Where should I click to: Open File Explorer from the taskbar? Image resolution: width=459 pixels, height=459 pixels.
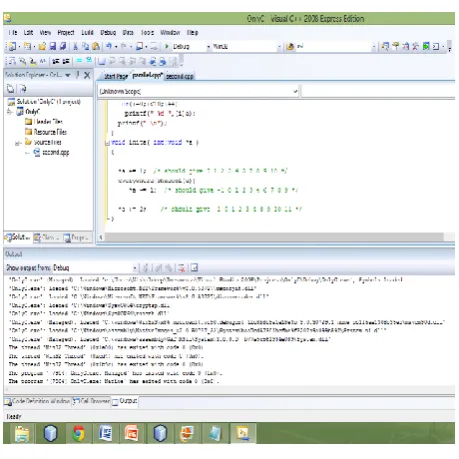coord(22,433)
